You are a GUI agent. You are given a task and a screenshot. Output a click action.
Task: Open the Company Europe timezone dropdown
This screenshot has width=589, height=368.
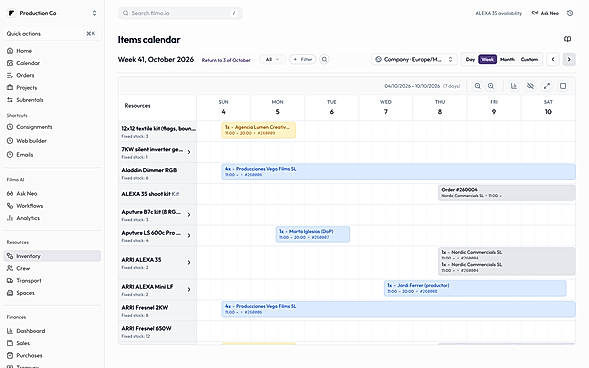click(x=414, y=59)
